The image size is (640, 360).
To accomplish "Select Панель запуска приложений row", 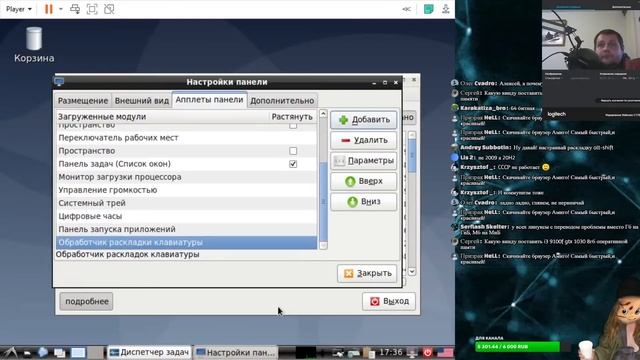I will coord(186,229).
